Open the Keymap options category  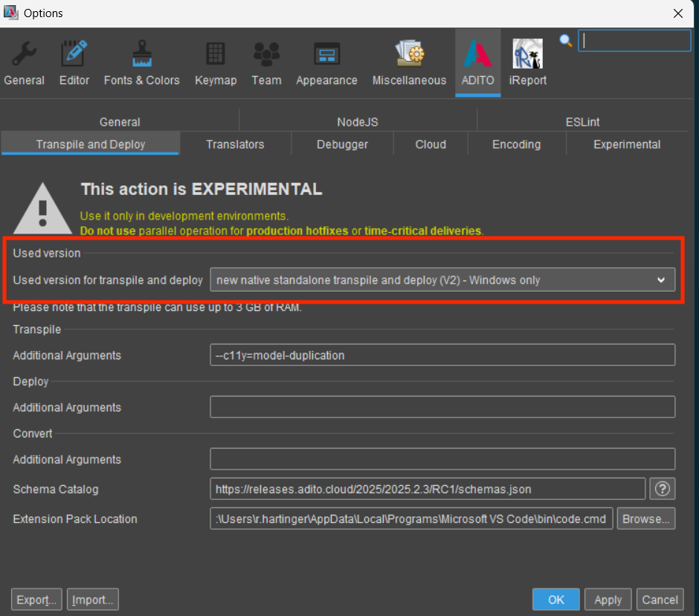click(x=216, y=63)
